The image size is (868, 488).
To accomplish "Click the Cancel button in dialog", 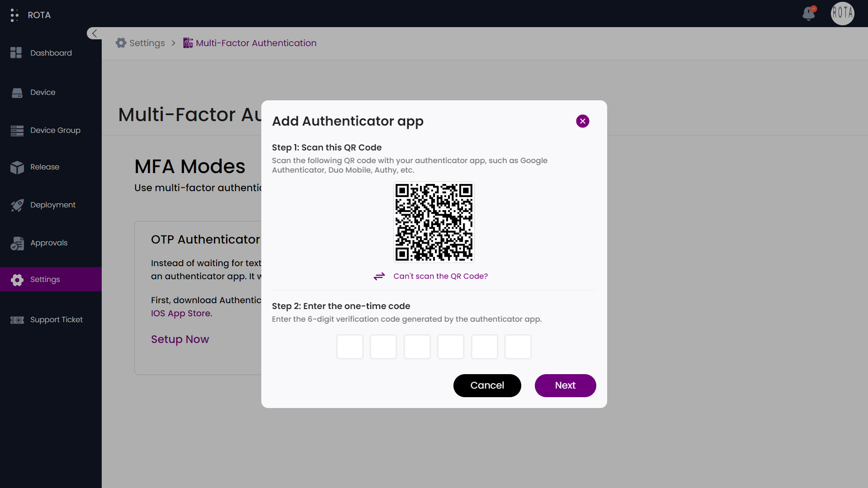I will coord(487,385).
